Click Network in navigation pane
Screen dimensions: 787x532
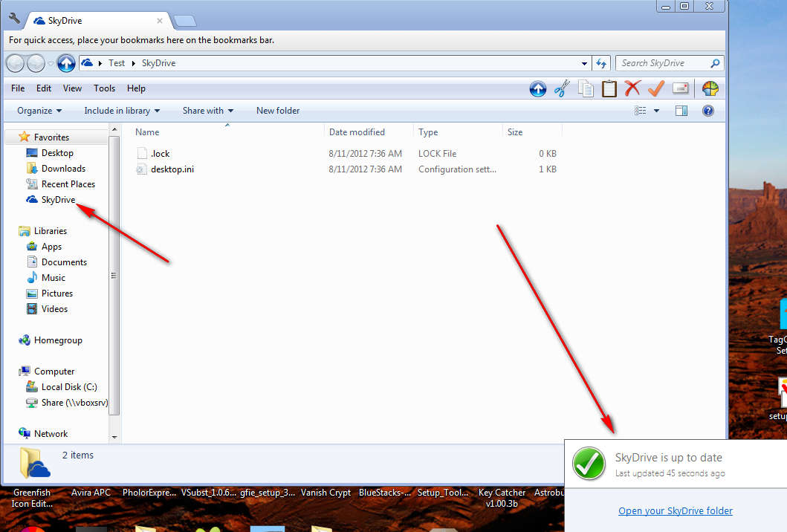(51, 433)
